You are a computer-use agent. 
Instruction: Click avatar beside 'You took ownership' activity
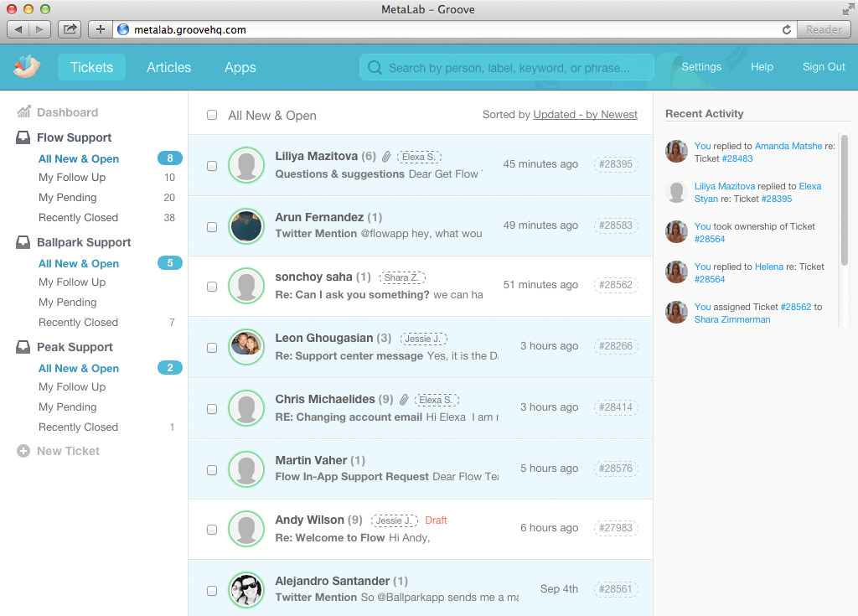[x=676, y=231]
